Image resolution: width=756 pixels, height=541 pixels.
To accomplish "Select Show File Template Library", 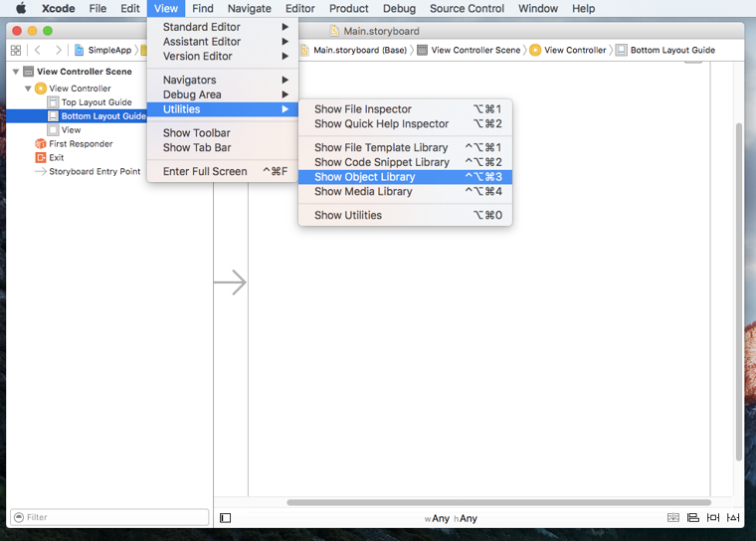I will (x=405, y=147).
